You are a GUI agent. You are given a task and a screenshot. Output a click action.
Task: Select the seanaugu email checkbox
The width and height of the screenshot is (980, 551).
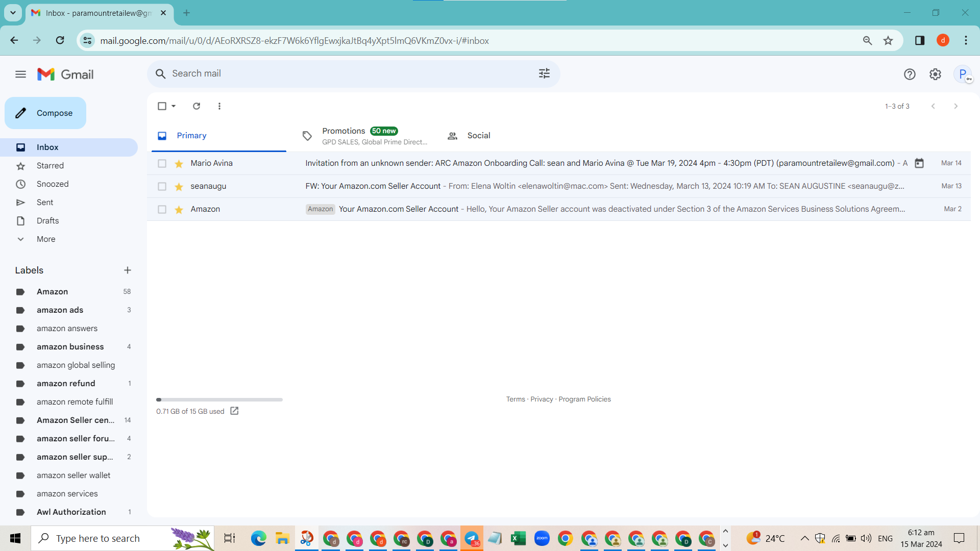[x=162, y=186]
